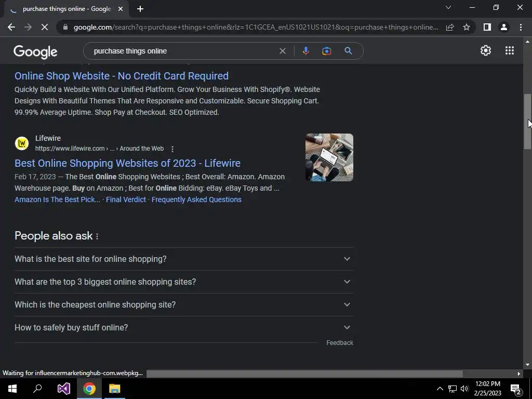Open File Explorer from taskbar
The image size is (532, 399).
coord(115,389)
